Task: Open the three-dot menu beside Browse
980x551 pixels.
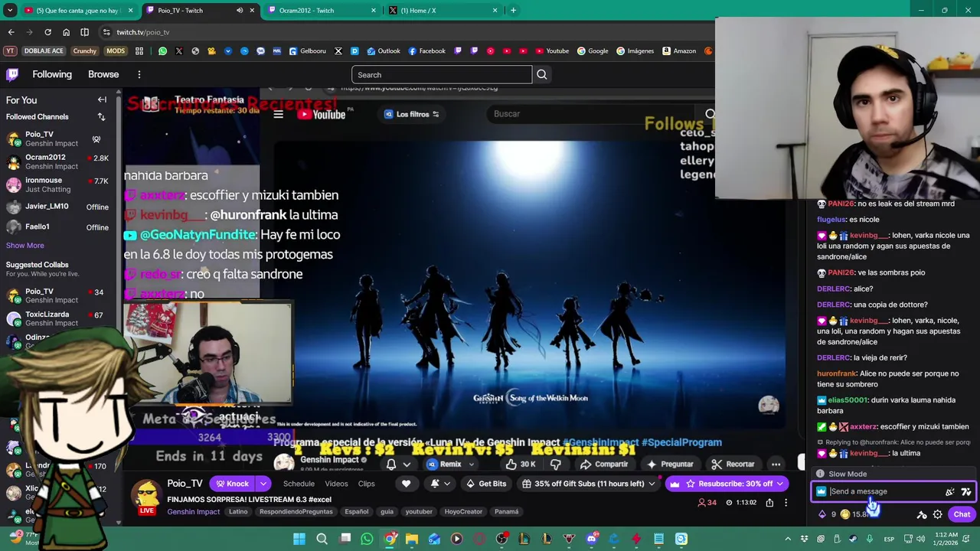Action: (x=139, y=74)
